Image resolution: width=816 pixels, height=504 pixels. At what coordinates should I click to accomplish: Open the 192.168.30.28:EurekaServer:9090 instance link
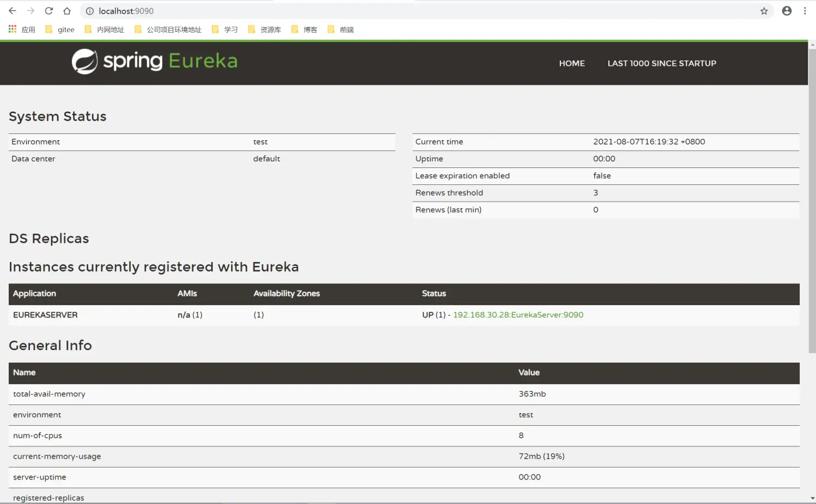(x=518, y=315)
